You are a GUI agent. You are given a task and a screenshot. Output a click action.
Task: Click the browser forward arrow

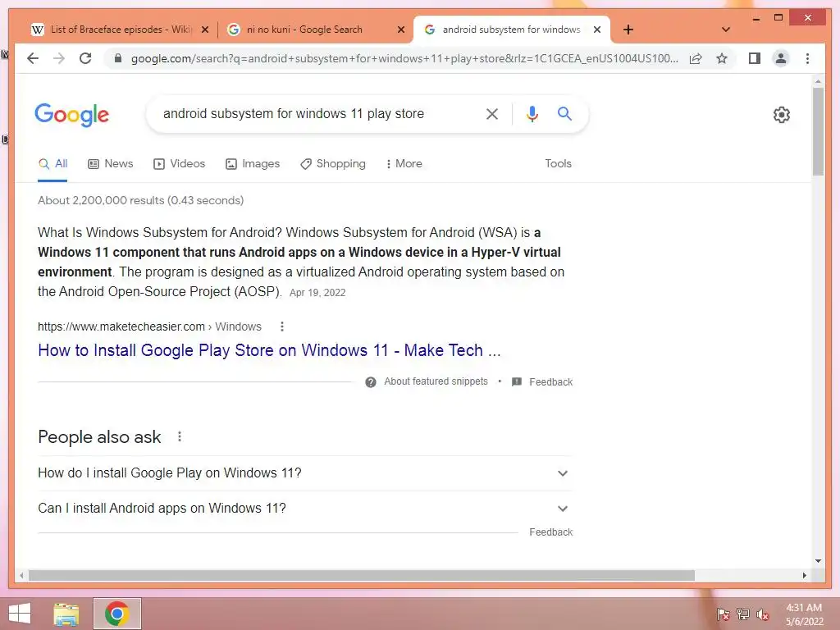point(59,58)
